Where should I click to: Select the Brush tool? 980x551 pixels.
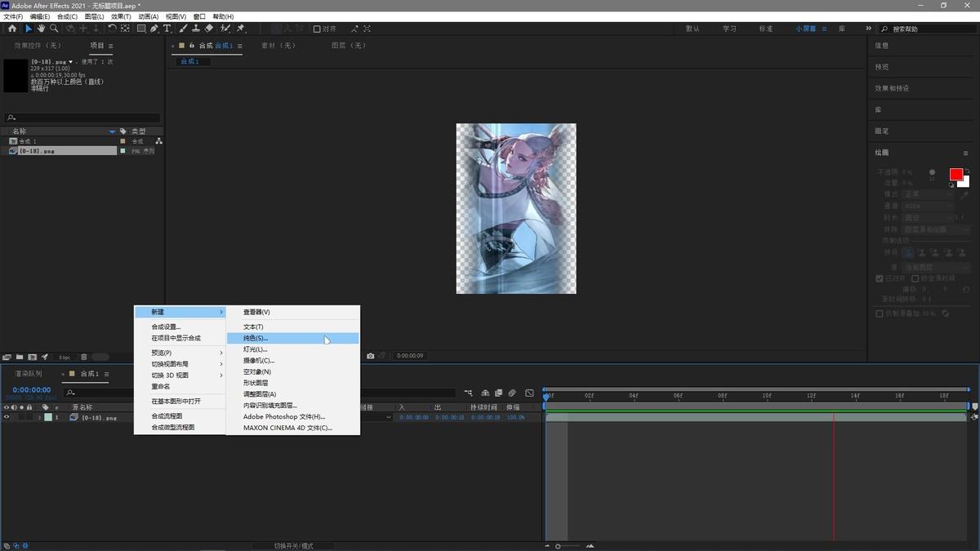pyautogui.click(x=183, y=29)
